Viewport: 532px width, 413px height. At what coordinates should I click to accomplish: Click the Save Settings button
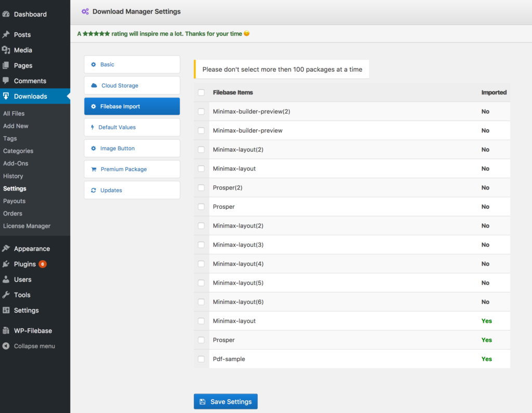click(x=225, y=401)
